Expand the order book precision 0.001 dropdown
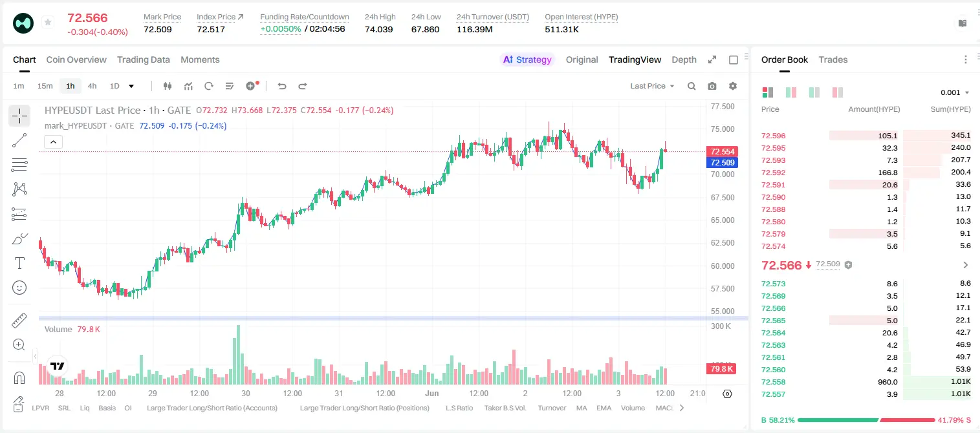 955,92
